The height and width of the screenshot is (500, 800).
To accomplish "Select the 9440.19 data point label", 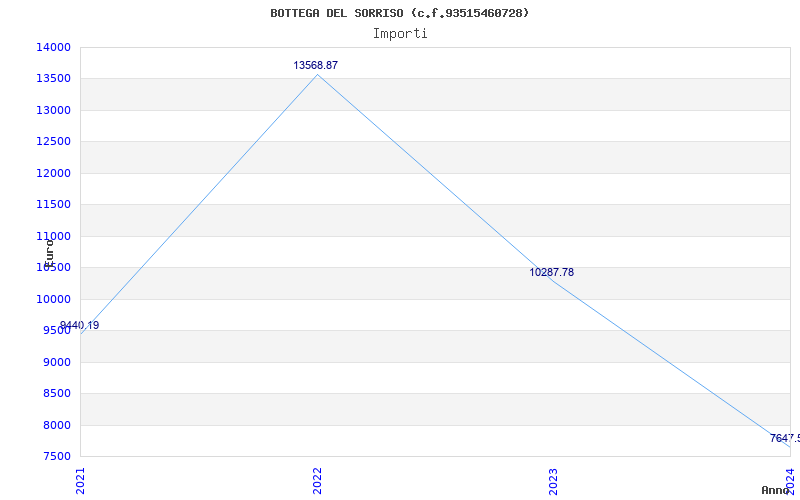I will (x=80, y=326).
